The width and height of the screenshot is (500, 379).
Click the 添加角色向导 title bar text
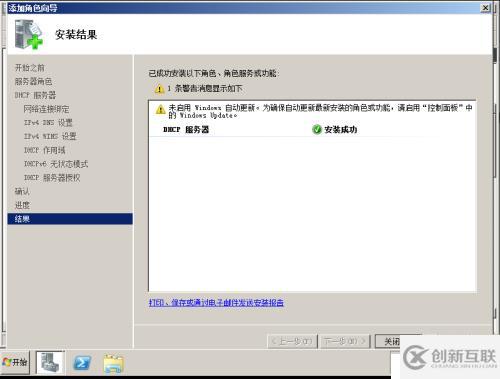(x=33, y=8)
